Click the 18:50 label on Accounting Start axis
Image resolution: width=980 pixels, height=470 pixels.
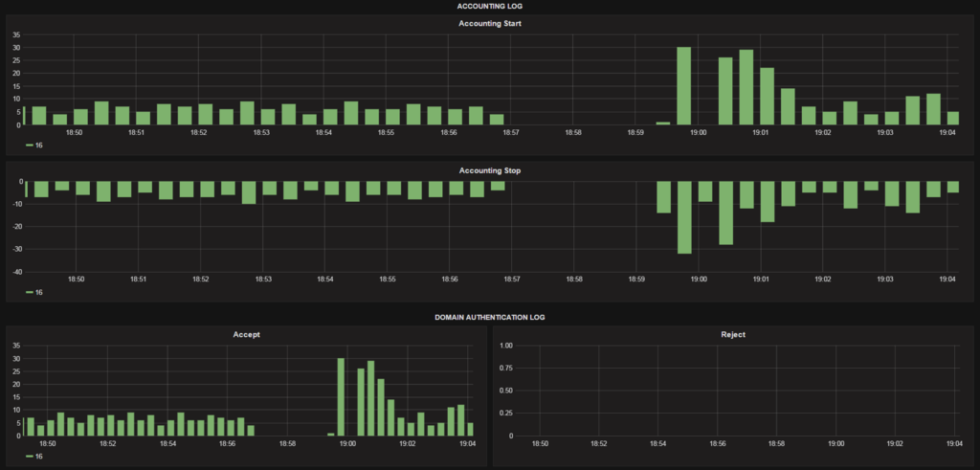click(76, 133)
